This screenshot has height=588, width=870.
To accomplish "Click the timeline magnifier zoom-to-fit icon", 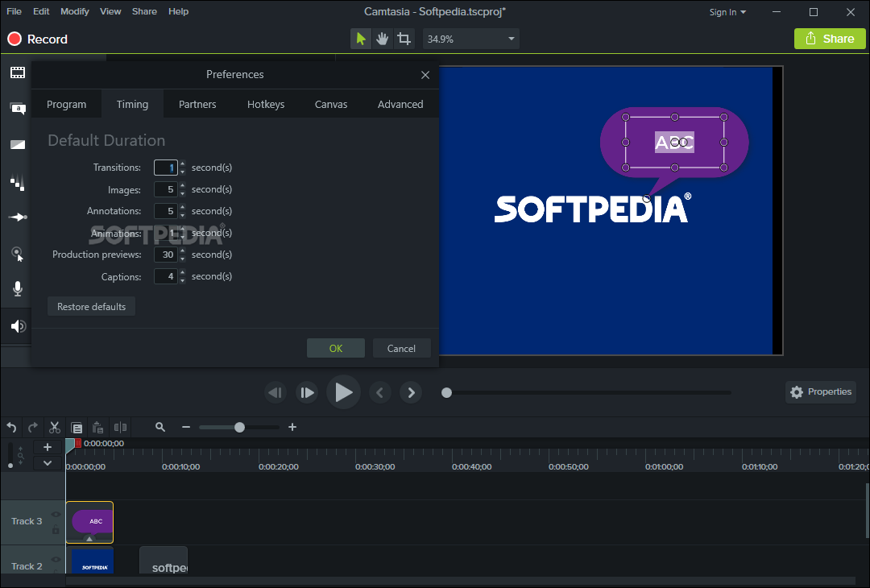I will pyautogui.click(x=160, y=427).
